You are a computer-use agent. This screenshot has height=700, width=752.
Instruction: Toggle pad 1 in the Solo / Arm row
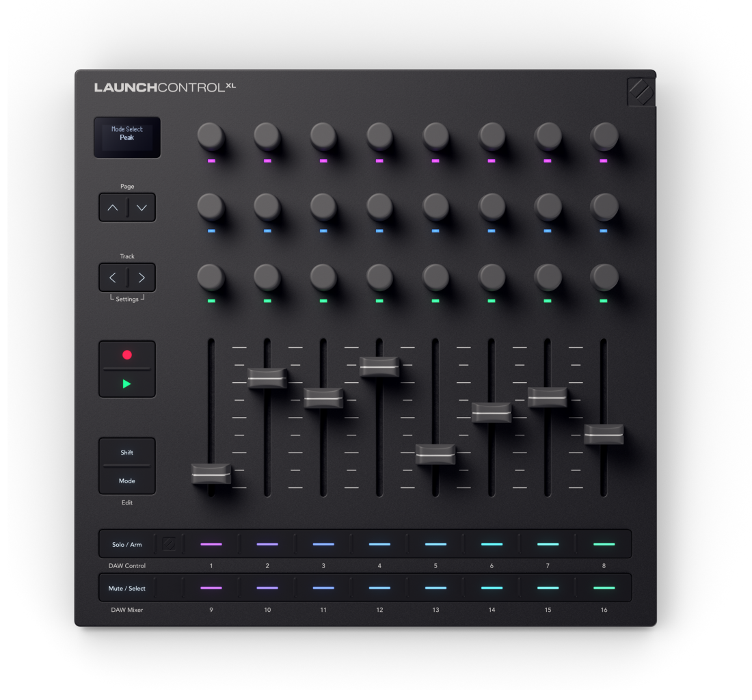211,544
